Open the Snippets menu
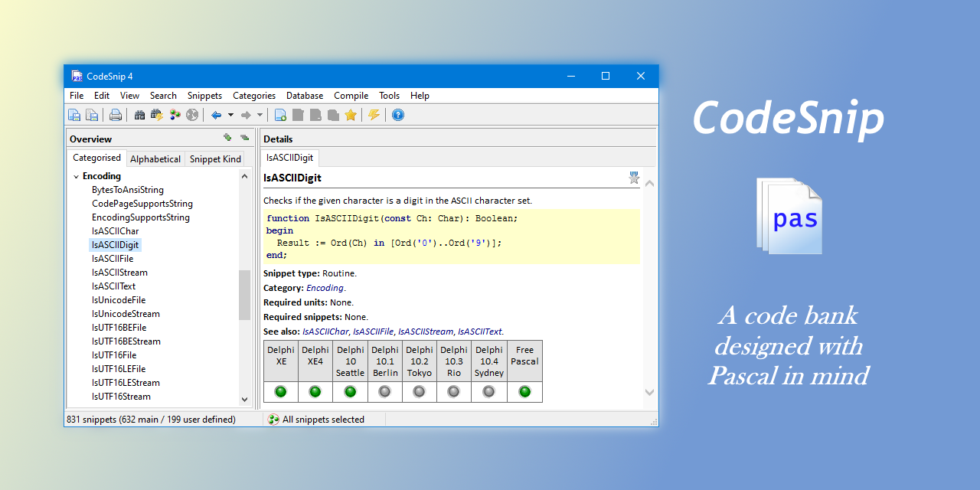Viewport: 980px width, 490px height. click(x=204, y=96)
